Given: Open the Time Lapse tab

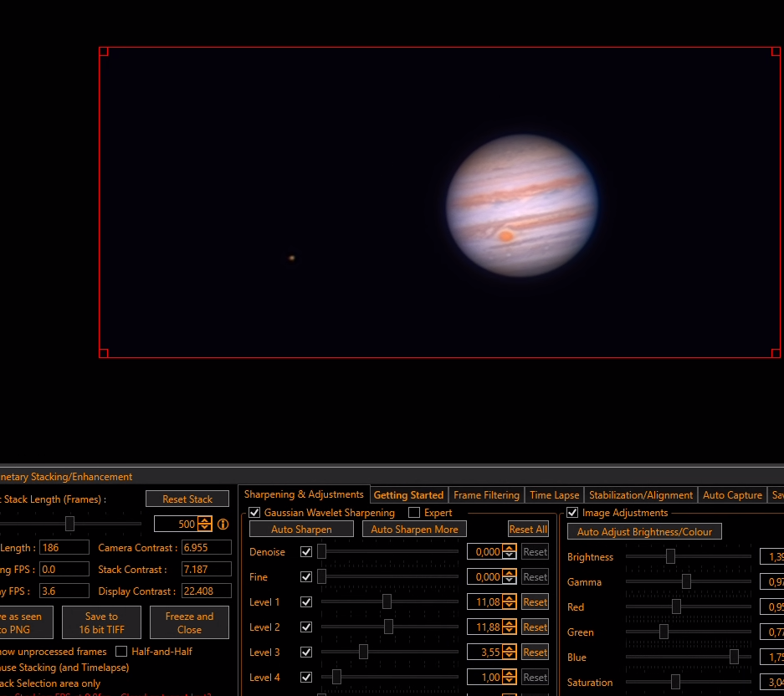Looking at the screenshot, I should point(554,495).
